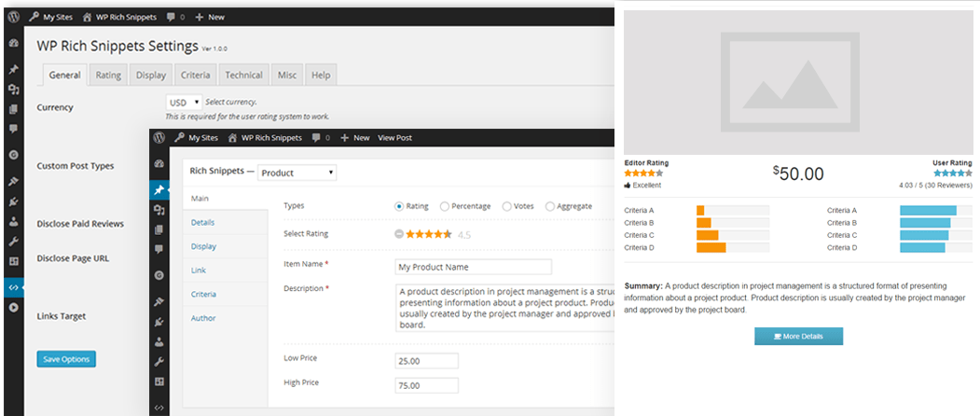The height and width of the screenshot is (416, 980).
Task: Open the Author tab in Rich Snippets panel
Action: tap(226, 318)
